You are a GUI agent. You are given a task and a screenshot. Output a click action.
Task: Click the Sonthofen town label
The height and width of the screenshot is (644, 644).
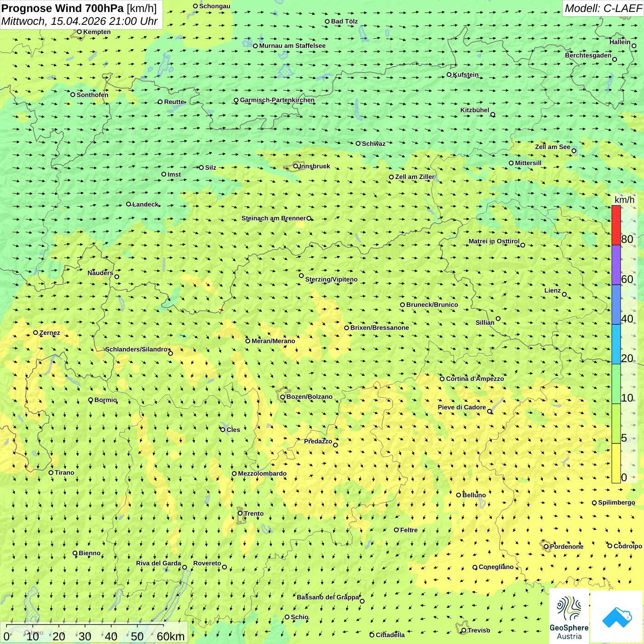pos(92,95)
